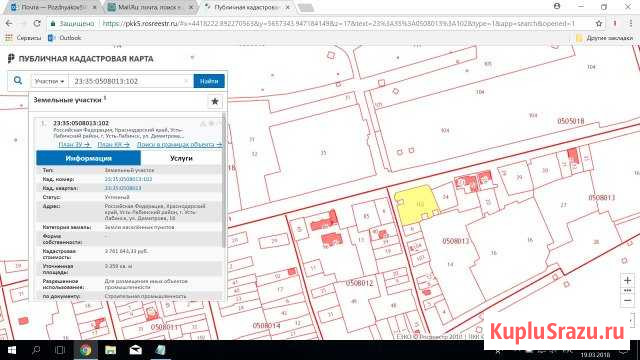The width and height of the screenshot is (640, 360).
Task: Zoom in the map with plus button
Action: [x=627, y=280]
